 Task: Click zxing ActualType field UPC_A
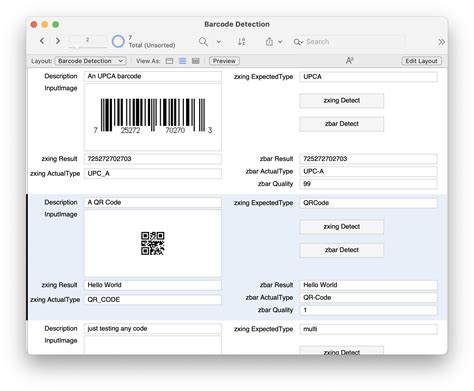(x=153, y=174)
